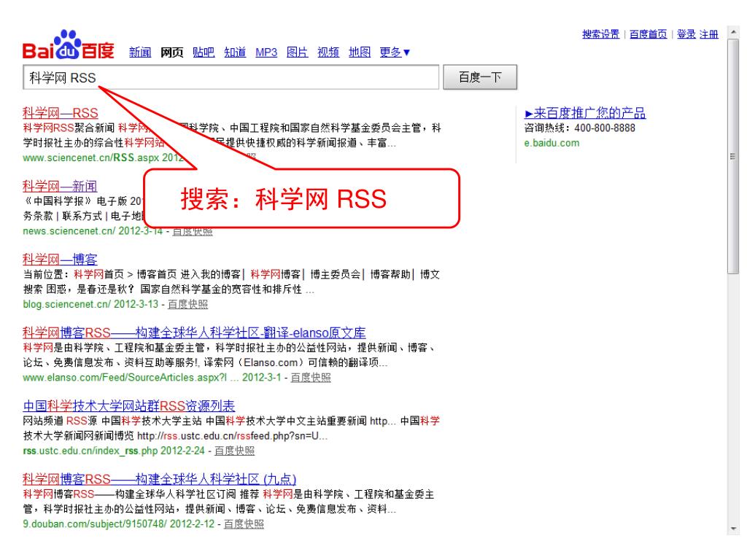Open the 科学网—新闻 result
747x560 pixels.
click(60, 186)
